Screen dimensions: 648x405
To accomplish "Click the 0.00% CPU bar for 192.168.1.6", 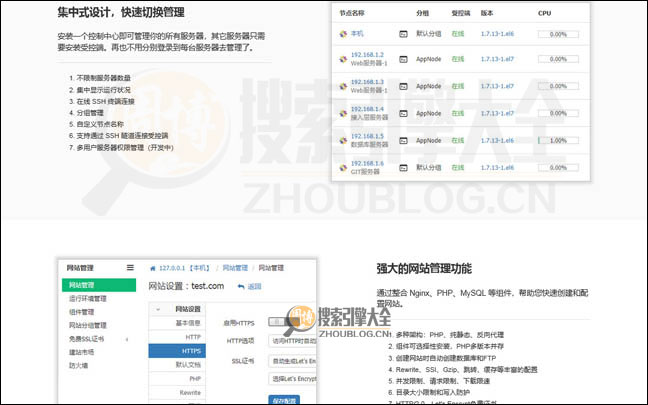I will point(558,168).
